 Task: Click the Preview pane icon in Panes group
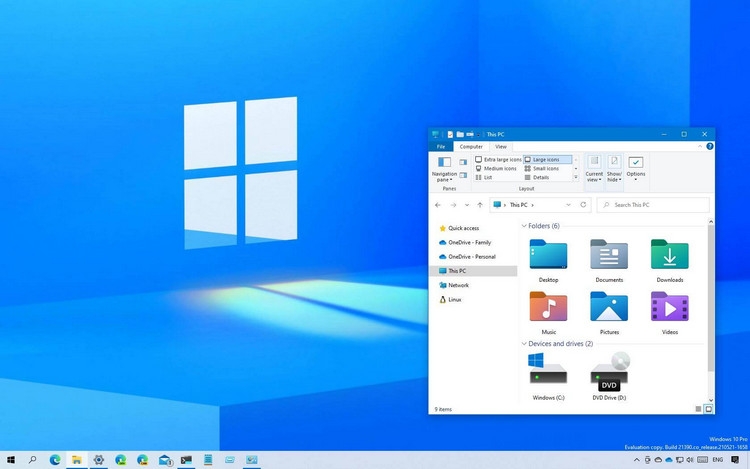(463, 163)
